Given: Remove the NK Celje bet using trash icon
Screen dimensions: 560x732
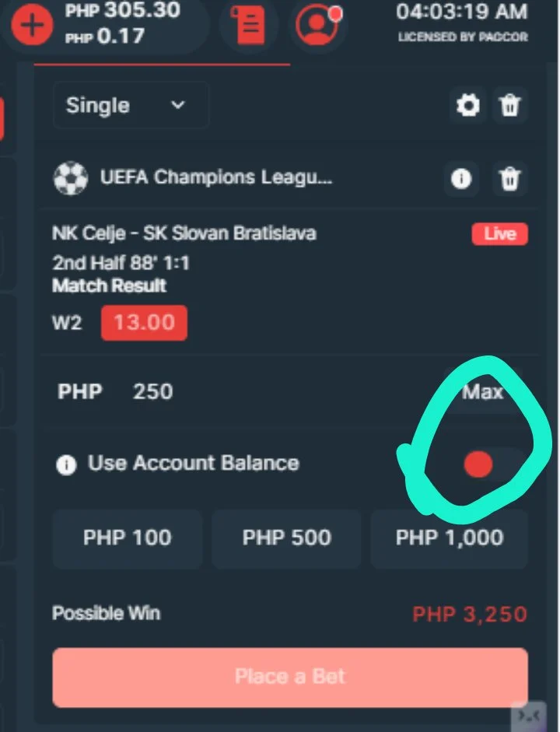Looking at the screenshot, I should pos(510,178).
